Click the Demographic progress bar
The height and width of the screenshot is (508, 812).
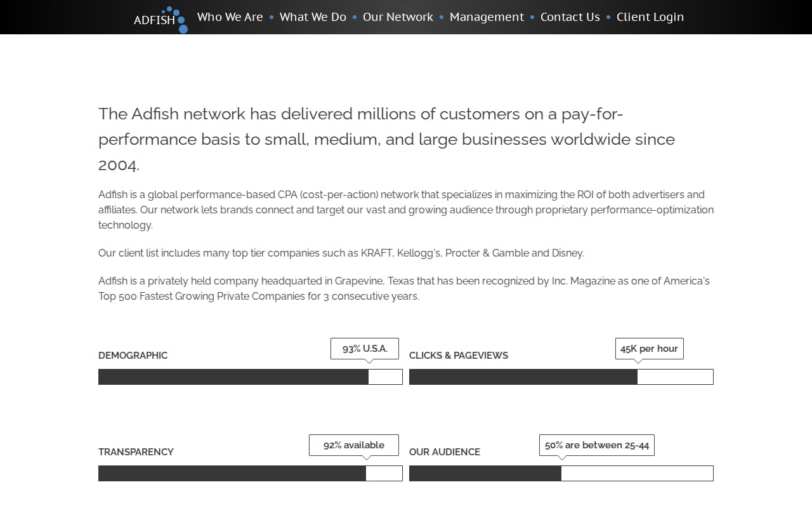(251, 377)
